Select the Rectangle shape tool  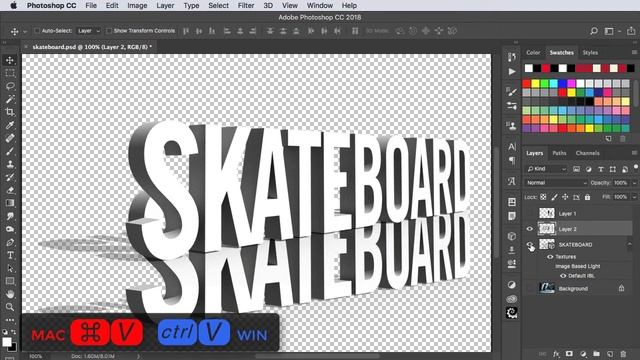(10, 281)
